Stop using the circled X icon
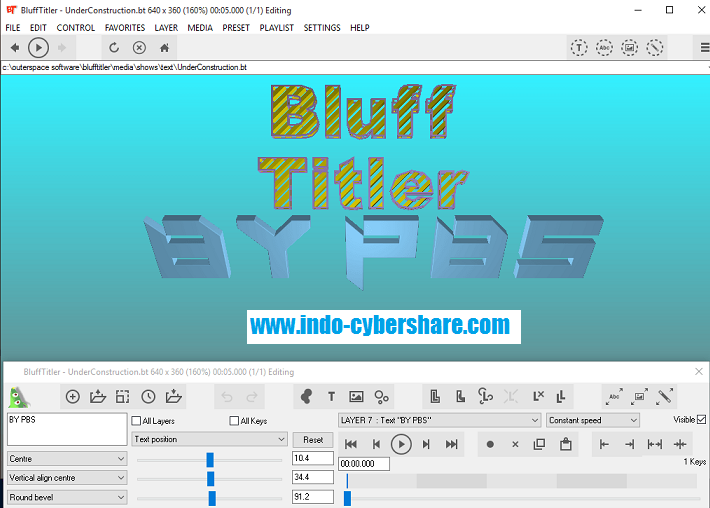Image resolution: width=710 pixels, height=508 pixels. click(139, 48)
